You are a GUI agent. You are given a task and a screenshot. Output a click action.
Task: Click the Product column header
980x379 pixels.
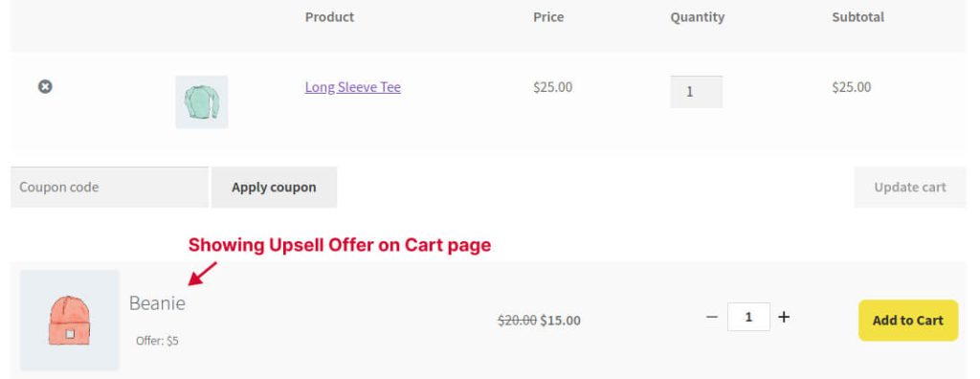(329, 17)
